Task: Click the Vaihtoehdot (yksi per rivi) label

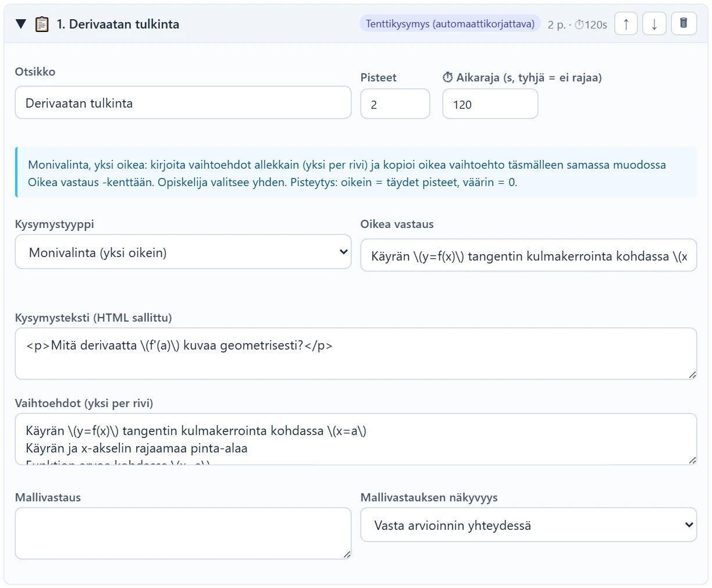Action: [84, 403]
